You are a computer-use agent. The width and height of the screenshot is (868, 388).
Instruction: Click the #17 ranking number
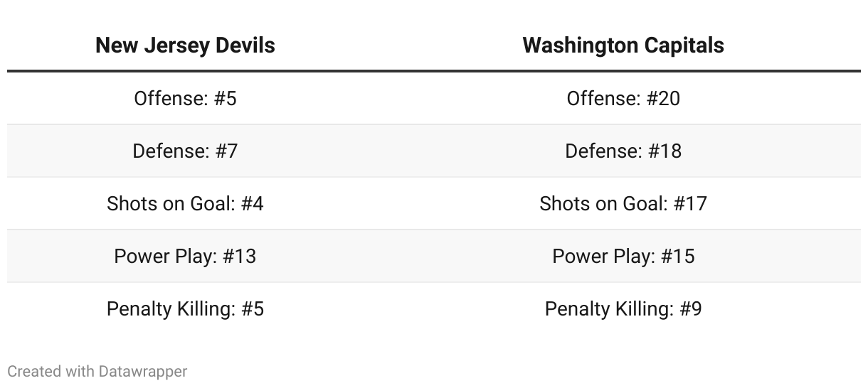[690, 203]
